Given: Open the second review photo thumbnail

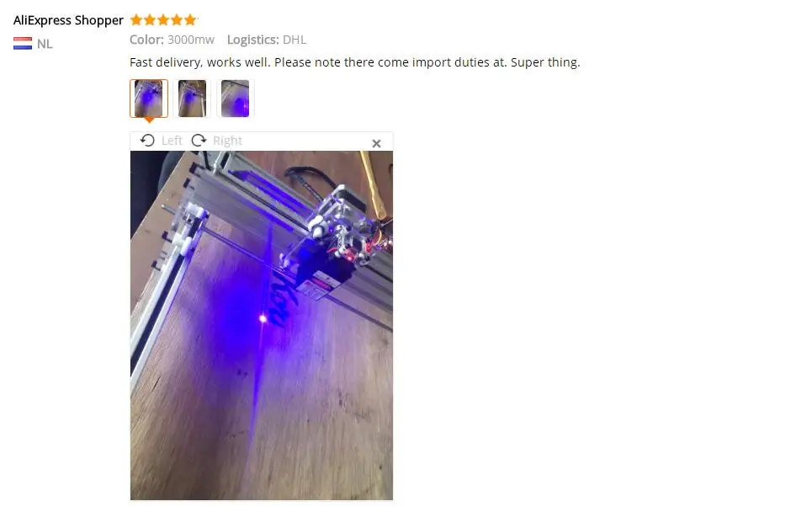Looking at the screenshot, I should click(x=192, y=99).
